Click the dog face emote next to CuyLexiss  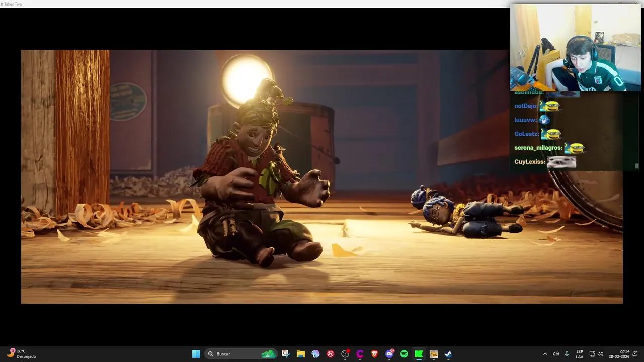[561, 162]
